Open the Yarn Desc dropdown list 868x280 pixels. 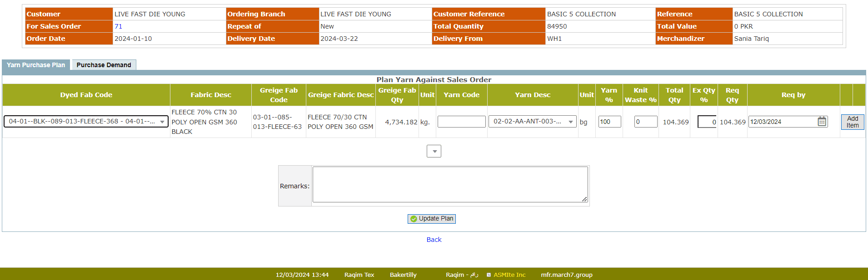click(x=571, y=122)
